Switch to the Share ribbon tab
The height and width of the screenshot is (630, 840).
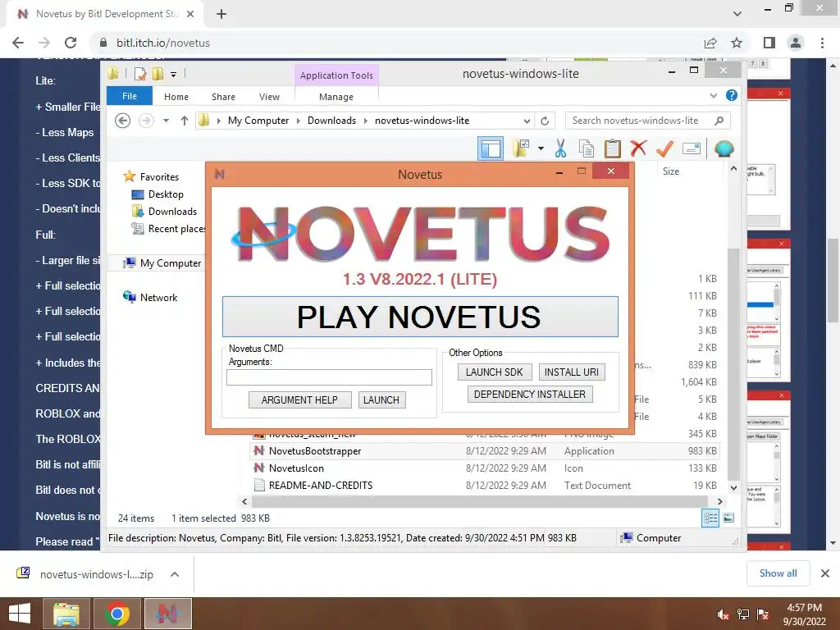click(x=223, y=97)
